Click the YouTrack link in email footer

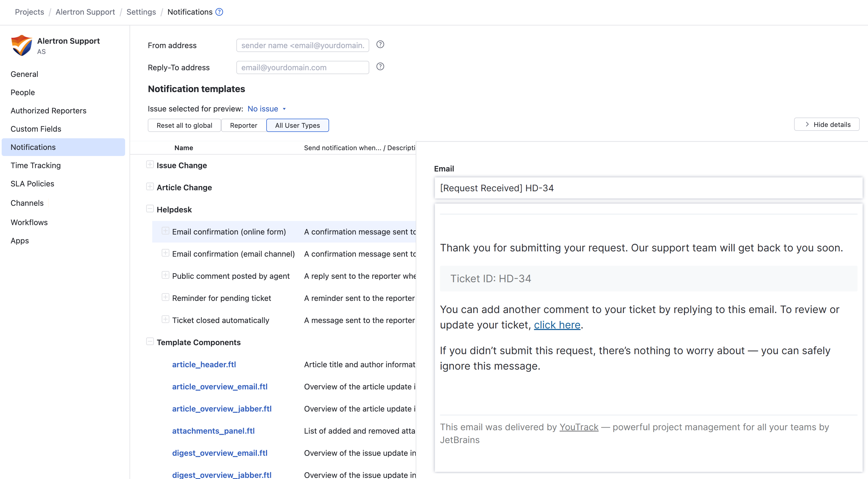tap(578, 427)
